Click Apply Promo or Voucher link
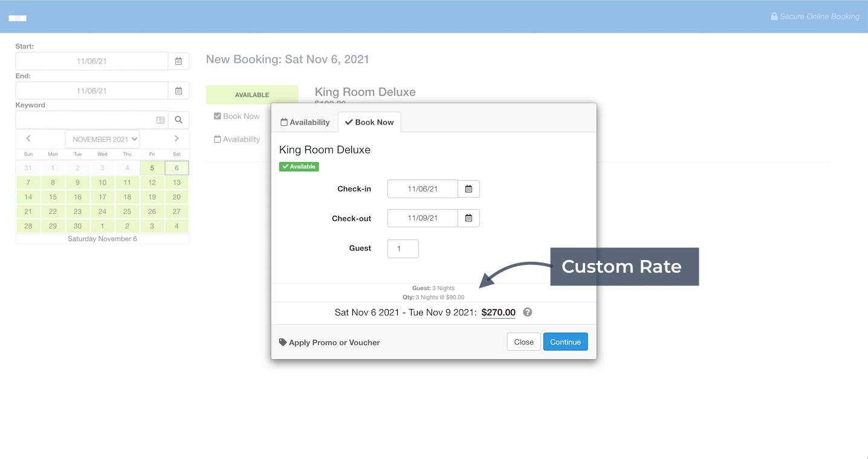This screenshot has width=868, height=459. (329, 342)
